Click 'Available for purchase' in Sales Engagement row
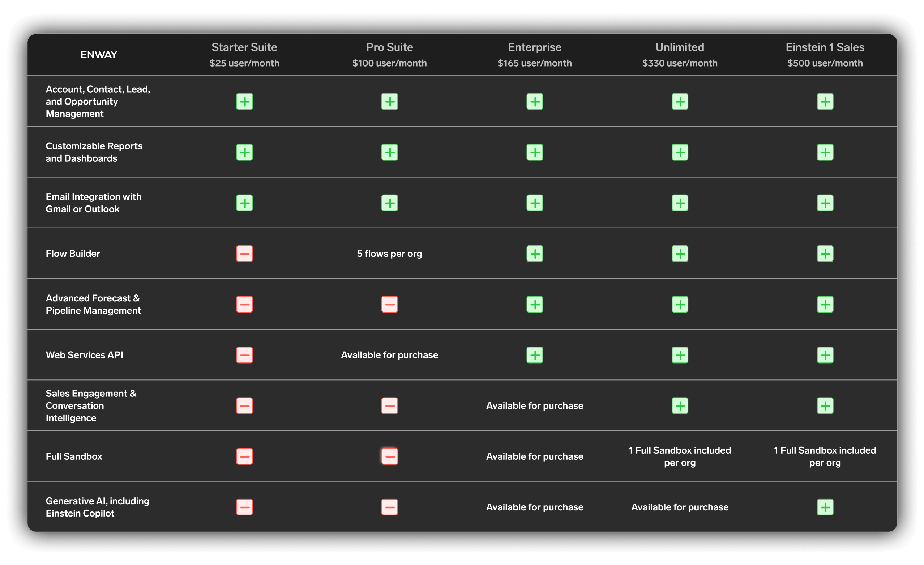The width and height of the screenshot is (924, 565). (535, 406)
